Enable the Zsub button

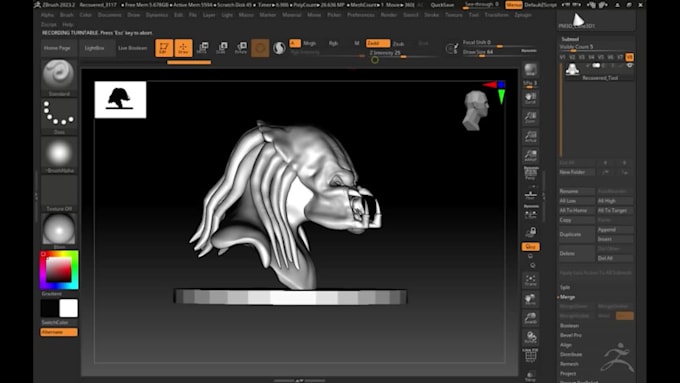pos(399,44)
